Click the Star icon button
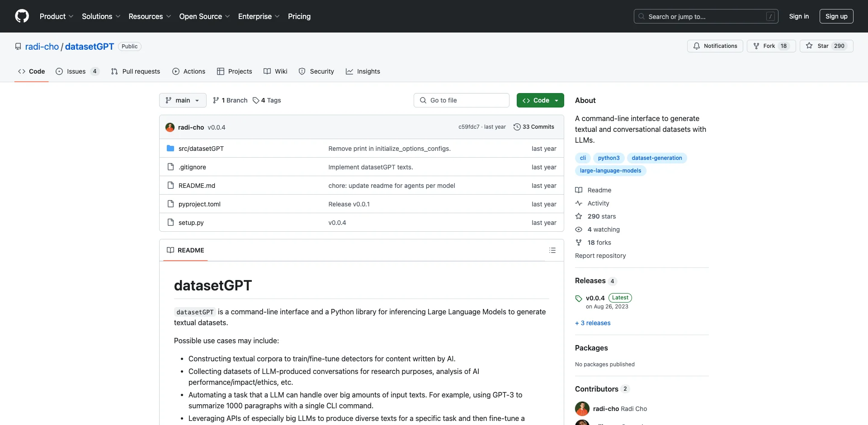The width and height of the screenshot is (868, 425). [x=809, y=46]
